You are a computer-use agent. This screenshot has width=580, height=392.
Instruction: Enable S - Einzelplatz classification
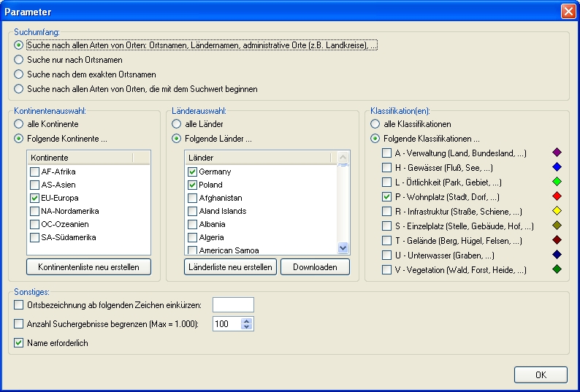click(x=386, y=226)
